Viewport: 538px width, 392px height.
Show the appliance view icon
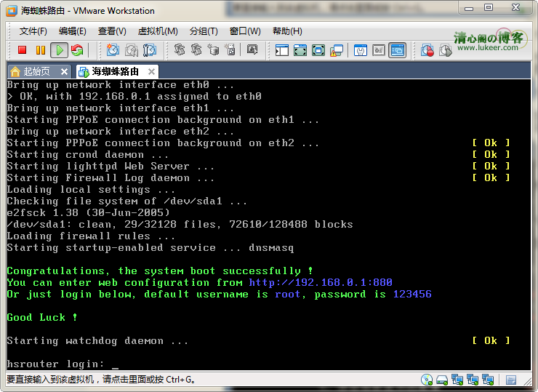point(379,50)
